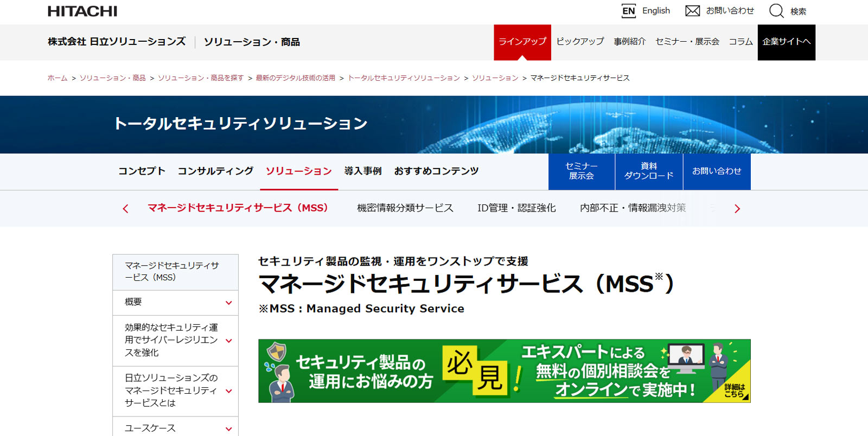The width and height of the screenshot is (868, 436).
Task: Click ユースケース sidebar item text
Action: 150,428
